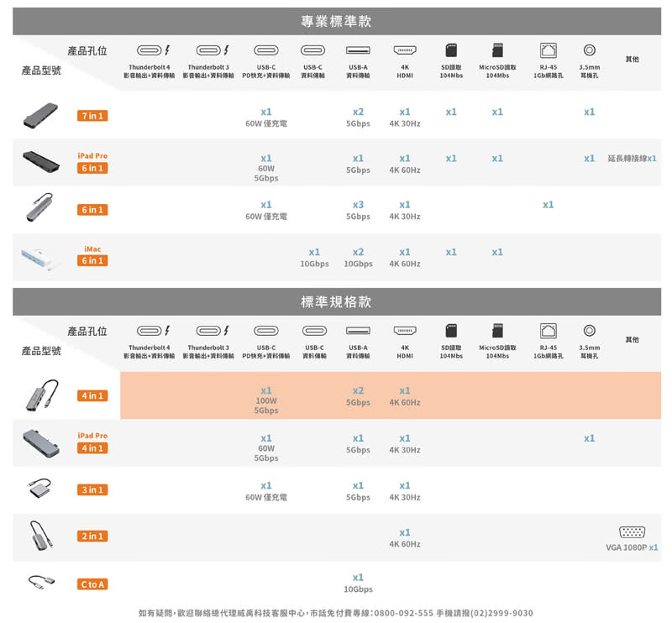Click the USB-A port icon in 標準規格款 header
Screen dimensions: 672x623
point(358,331)
